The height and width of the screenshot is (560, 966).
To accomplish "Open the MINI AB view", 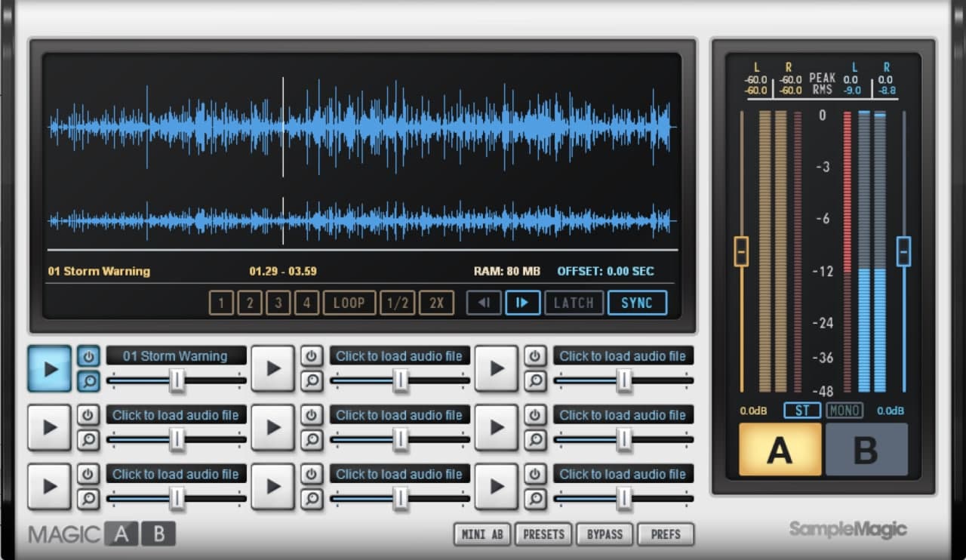I will [x=482, y=534].
